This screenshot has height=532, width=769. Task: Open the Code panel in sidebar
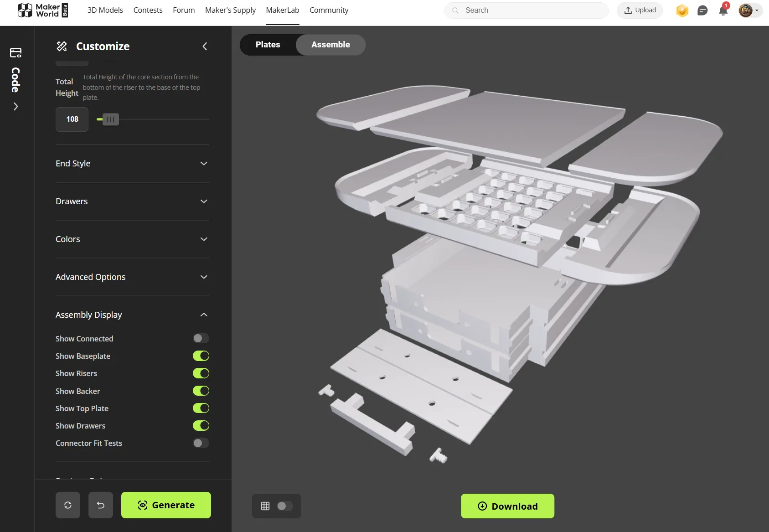pyautogui.click(x=15, y=52)
